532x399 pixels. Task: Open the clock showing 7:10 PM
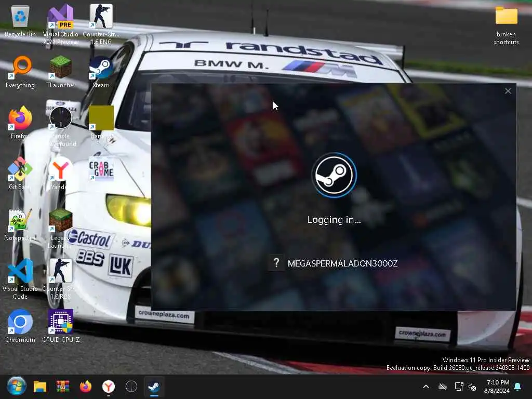click(x=497, y=387)
